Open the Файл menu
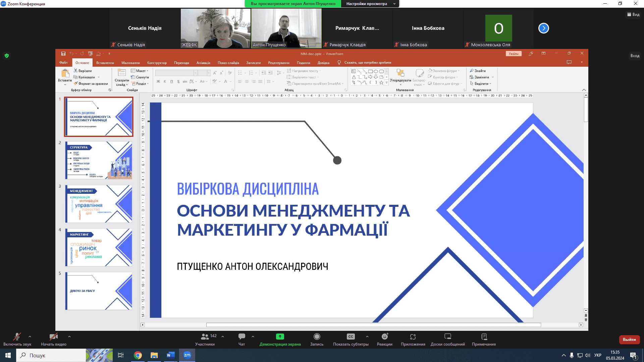 63,63
